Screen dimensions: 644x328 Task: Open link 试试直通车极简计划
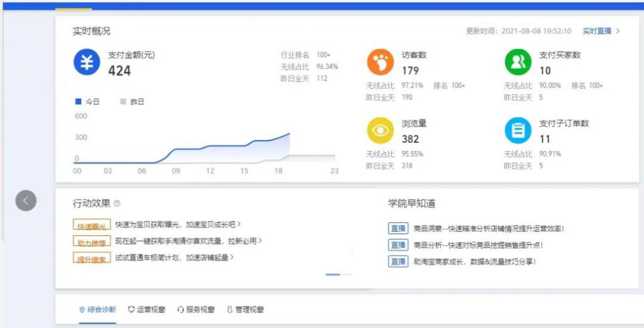(175, 257)
